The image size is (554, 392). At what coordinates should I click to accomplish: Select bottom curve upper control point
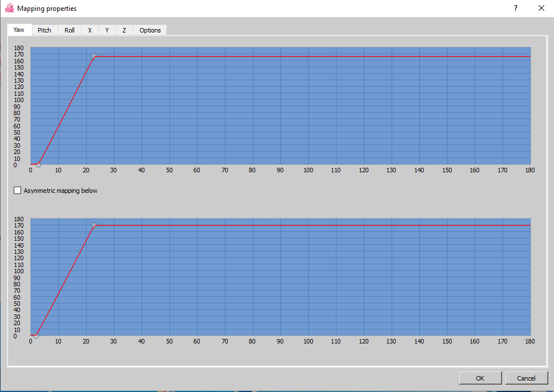click(x=94, y=225)
